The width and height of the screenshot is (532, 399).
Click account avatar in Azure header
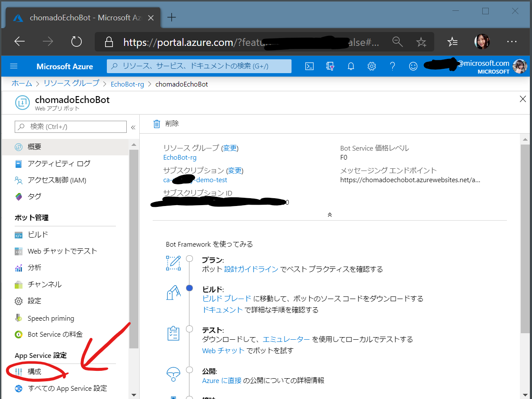[519, 66]
